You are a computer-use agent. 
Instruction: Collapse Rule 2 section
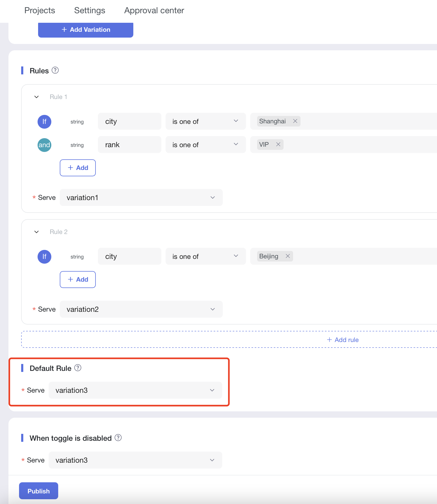pos(37,232)
